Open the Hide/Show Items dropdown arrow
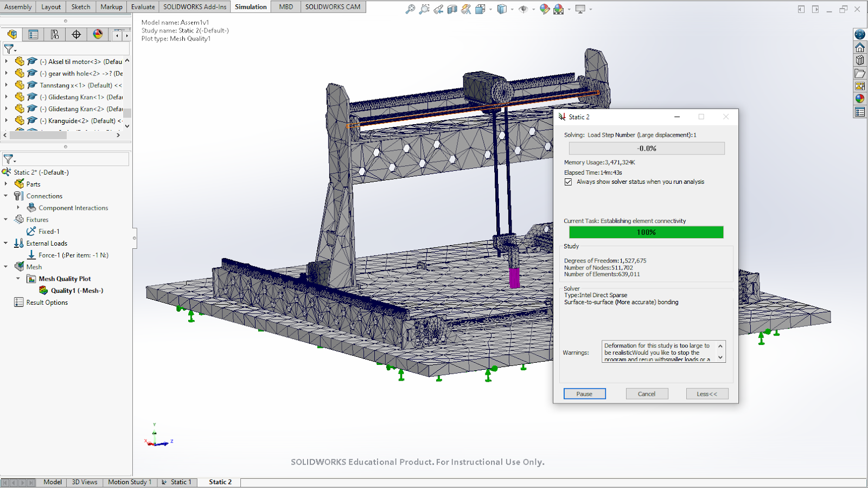Viewport: 868px width, 488px height. (533, 9)
